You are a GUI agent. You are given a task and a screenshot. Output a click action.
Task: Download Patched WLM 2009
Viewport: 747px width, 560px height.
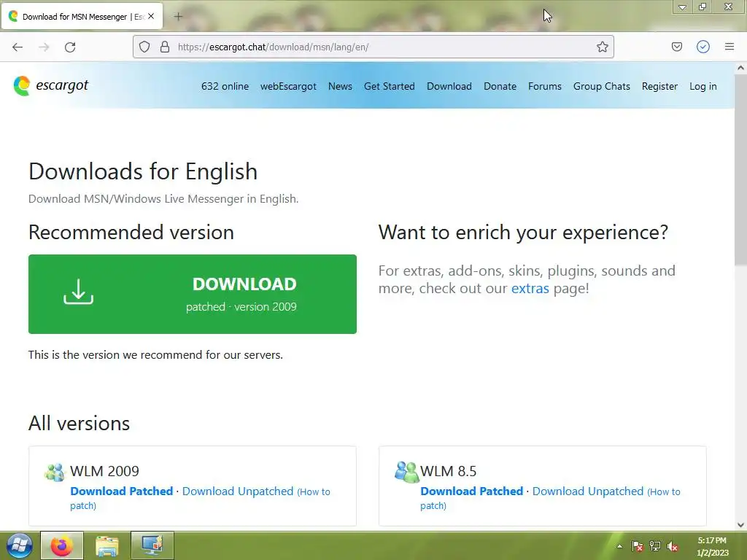pos(122,491)
